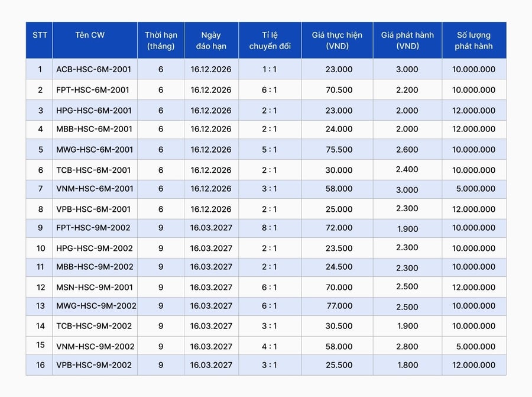Select the Số lượng phát hành header

coord(473,40)
